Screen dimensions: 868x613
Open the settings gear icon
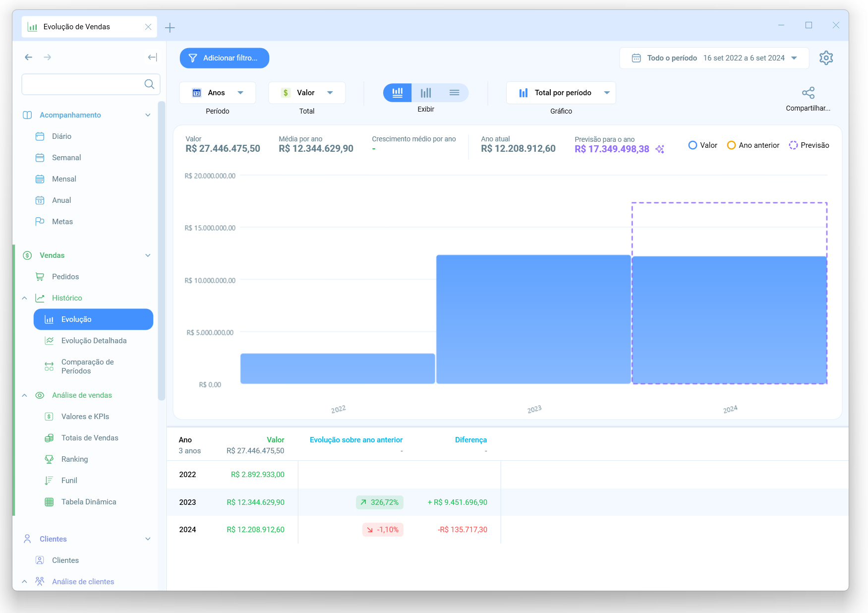[x=826, y=58]
